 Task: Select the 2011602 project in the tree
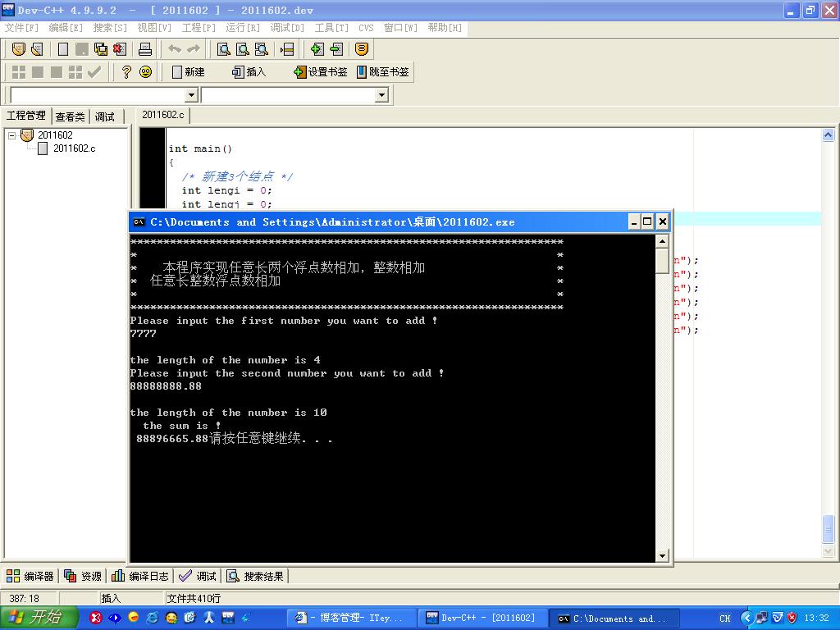[x=55, y=135]
